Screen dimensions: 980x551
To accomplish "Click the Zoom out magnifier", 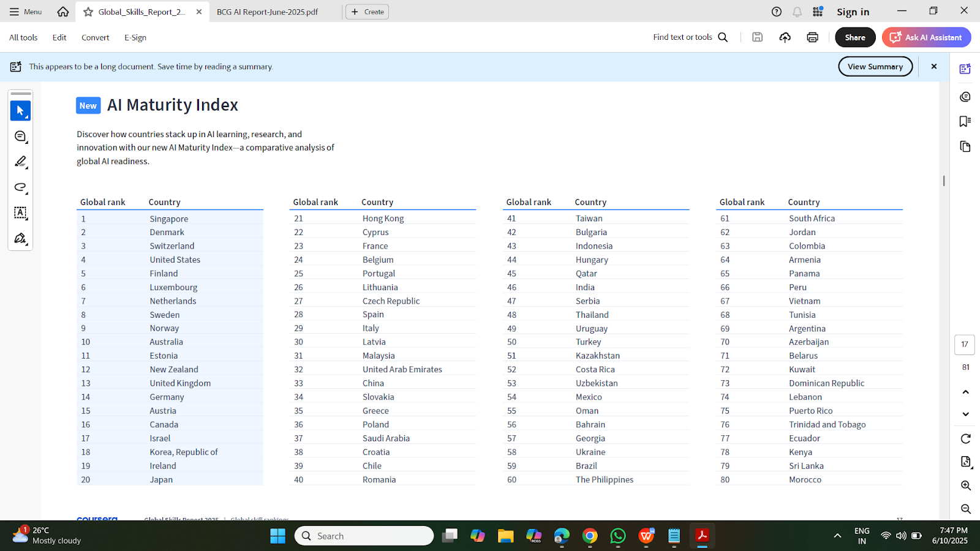I will click(x=965, y=509).
